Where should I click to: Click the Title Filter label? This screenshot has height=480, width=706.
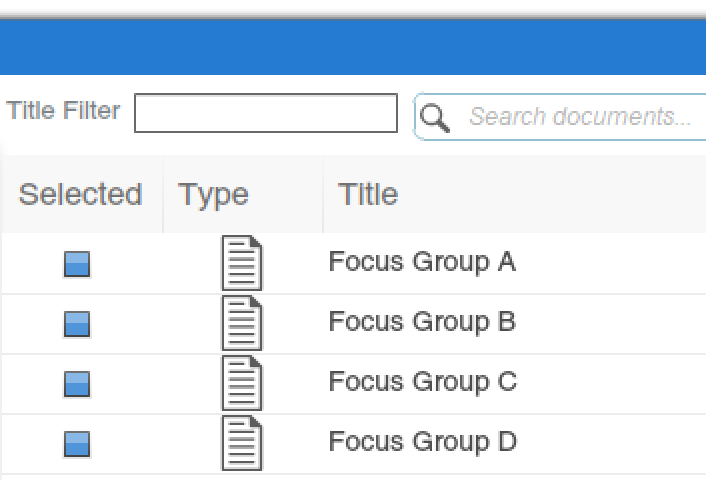pos(63,111)
